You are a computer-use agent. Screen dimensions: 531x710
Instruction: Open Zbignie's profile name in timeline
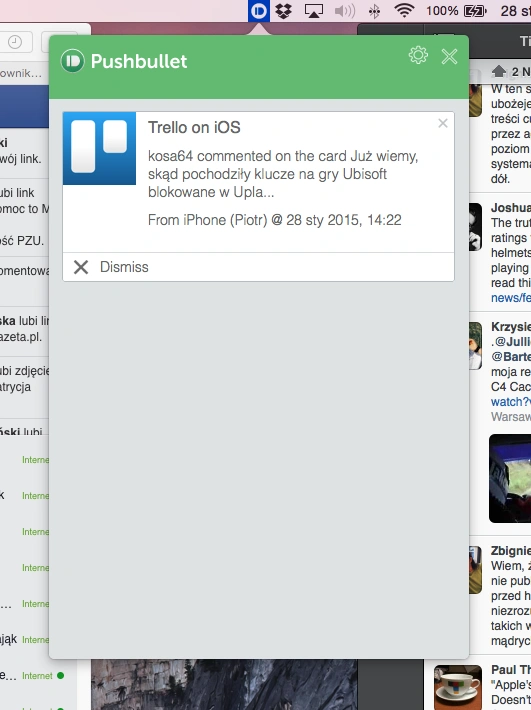coord(511,551)
